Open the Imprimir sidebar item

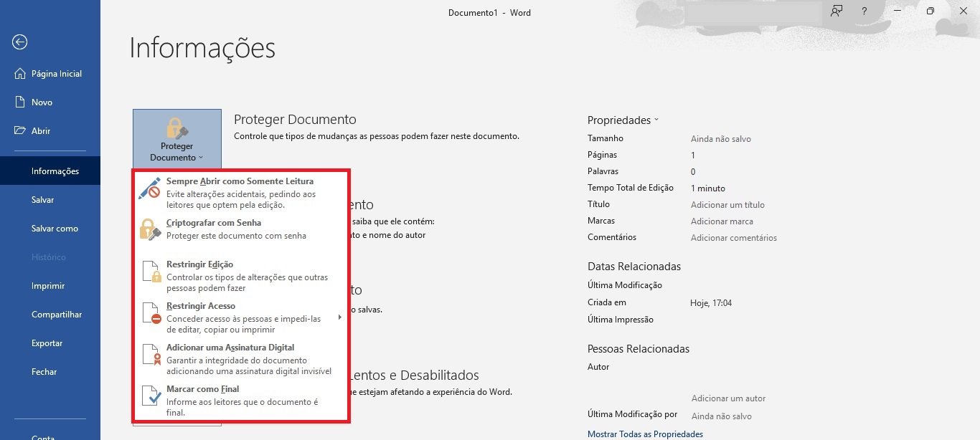pyautogui.click(x=48, y=286)
